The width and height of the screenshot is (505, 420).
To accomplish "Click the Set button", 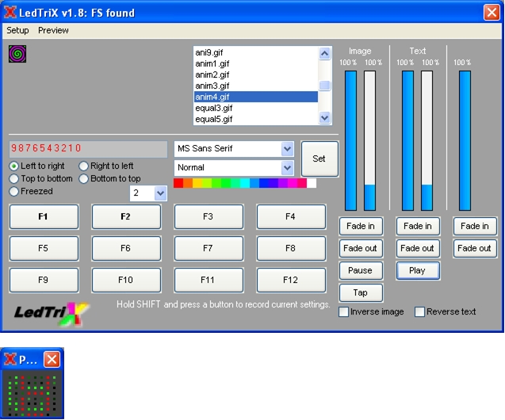I will [x=319, y=158].
